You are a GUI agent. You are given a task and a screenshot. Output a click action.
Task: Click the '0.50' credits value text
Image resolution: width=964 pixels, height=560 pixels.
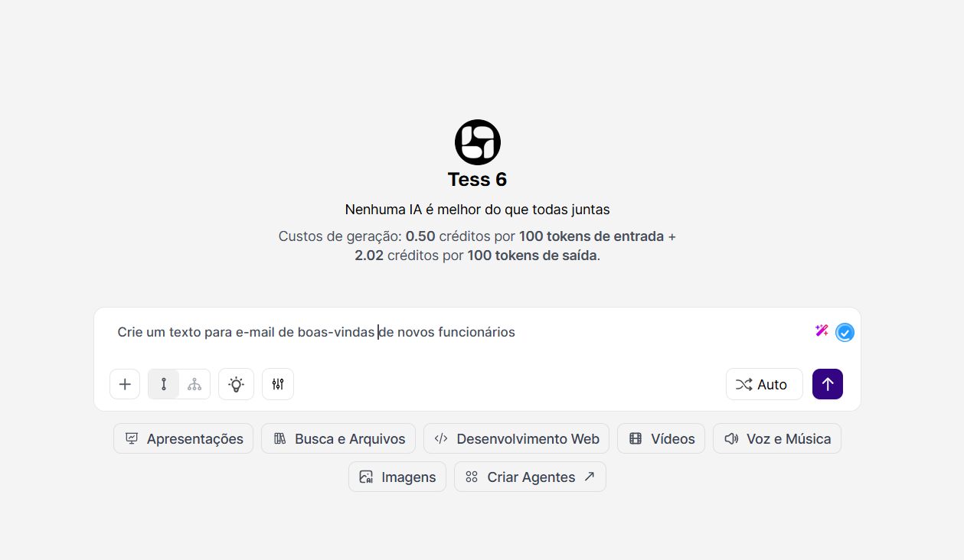point(420,236)
